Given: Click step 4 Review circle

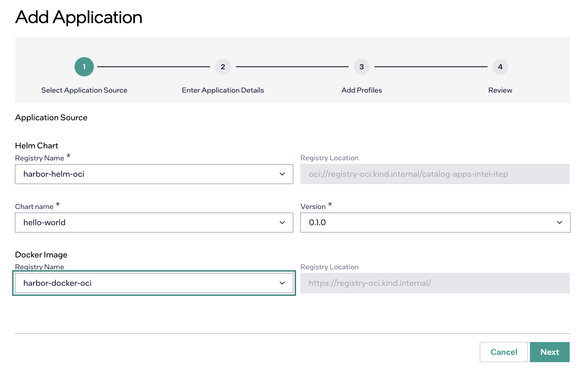Looking at the screenshot, I should [500, 67].
